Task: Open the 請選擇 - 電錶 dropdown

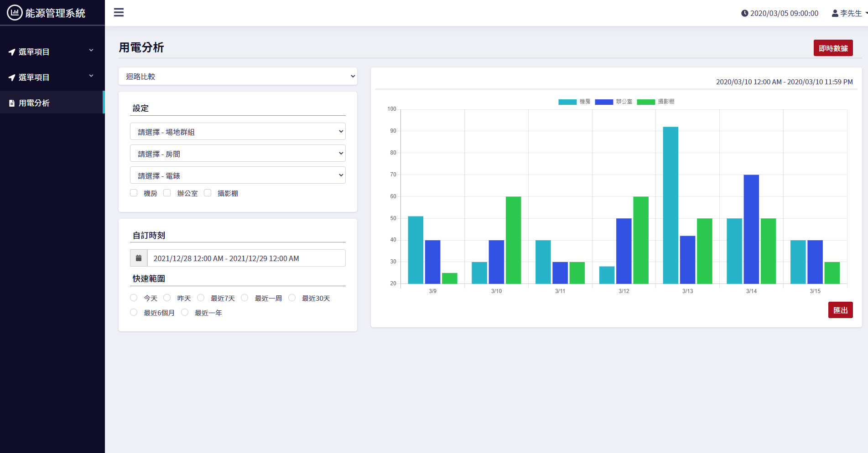Action: point(238,175)
